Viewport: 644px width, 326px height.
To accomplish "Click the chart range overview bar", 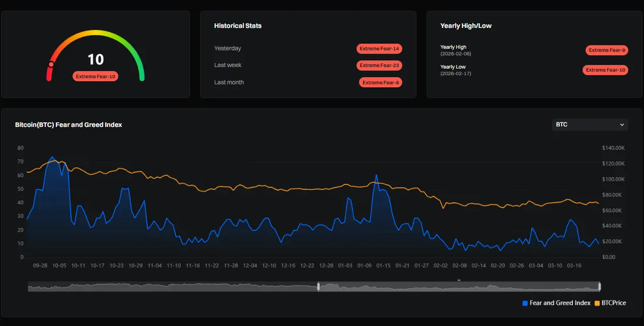I will click(314, 286).
